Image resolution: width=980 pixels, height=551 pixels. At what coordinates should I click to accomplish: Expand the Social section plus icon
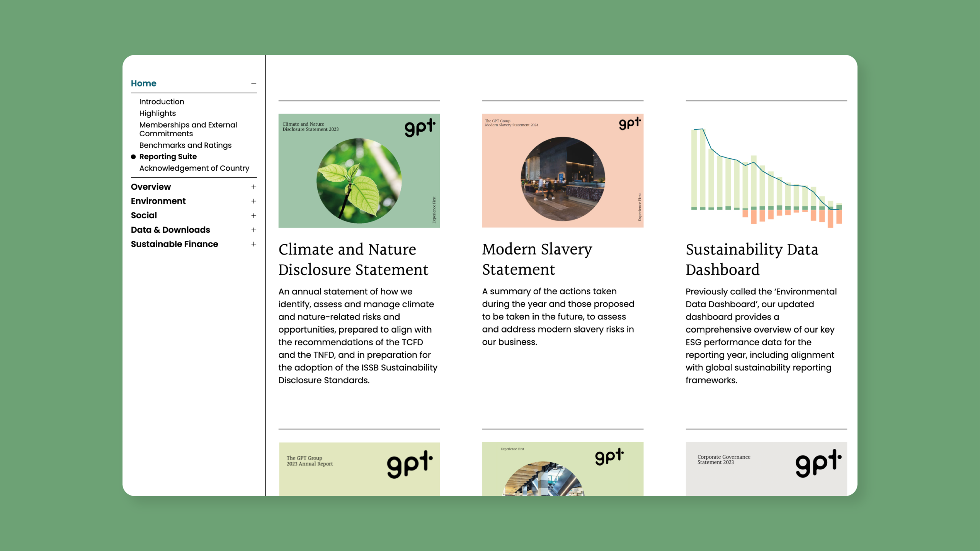point(253,215)
